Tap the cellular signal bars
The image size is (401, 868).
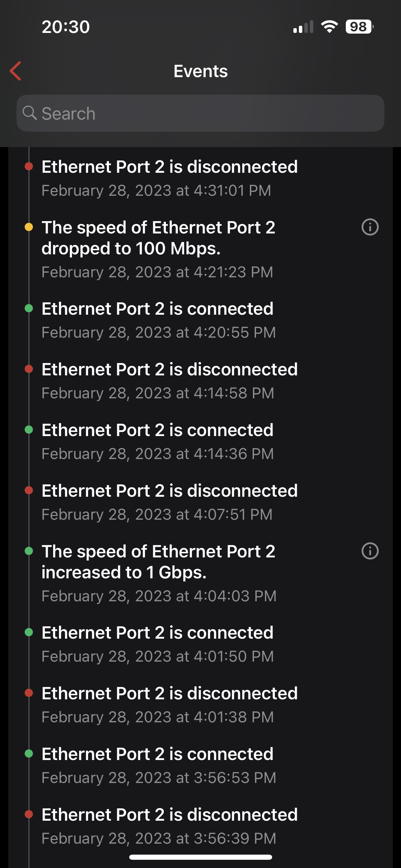click(x=303, y=27)
